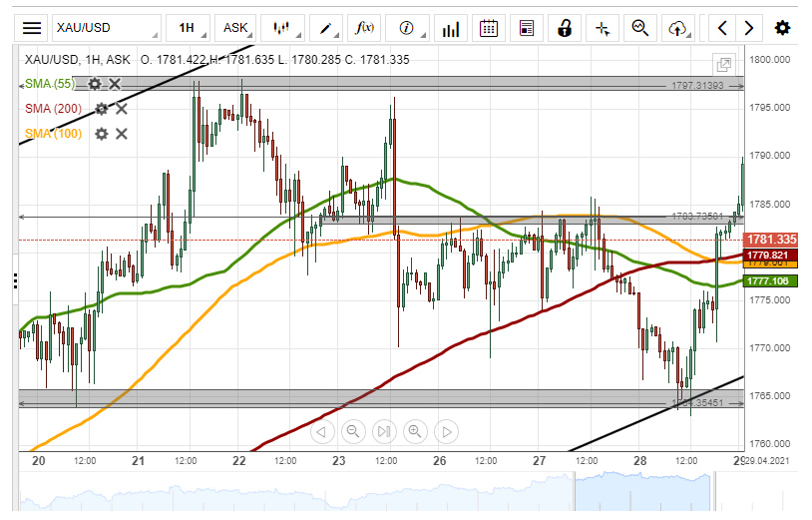
Task: Open settings for SMA (200) indicator
Action: pos(101,109)
